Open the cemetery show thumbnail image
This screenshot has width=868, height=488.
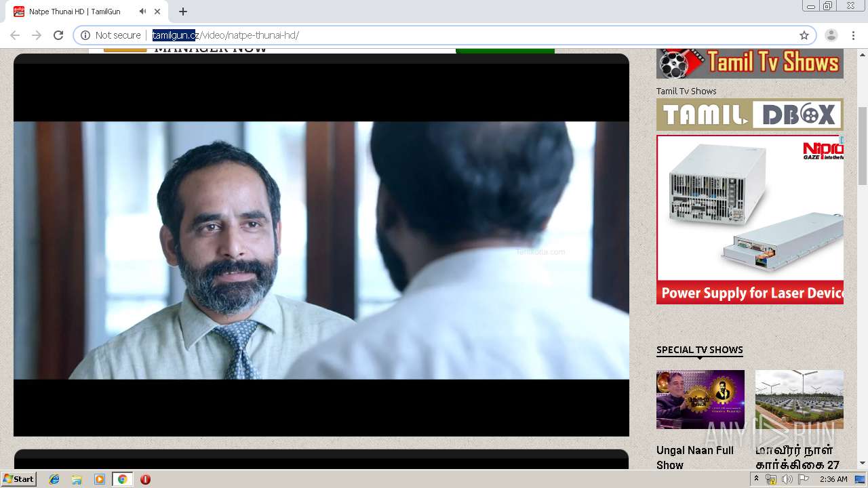[x=800, y=399]
